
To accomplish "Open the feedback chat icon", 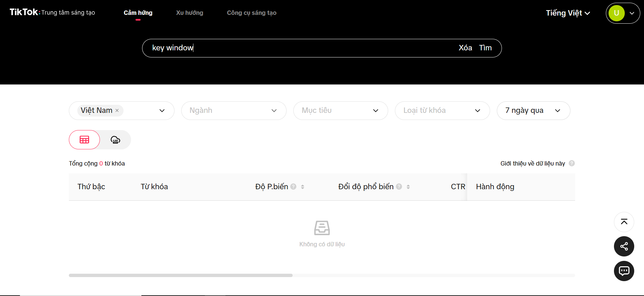I will [624, 271].
